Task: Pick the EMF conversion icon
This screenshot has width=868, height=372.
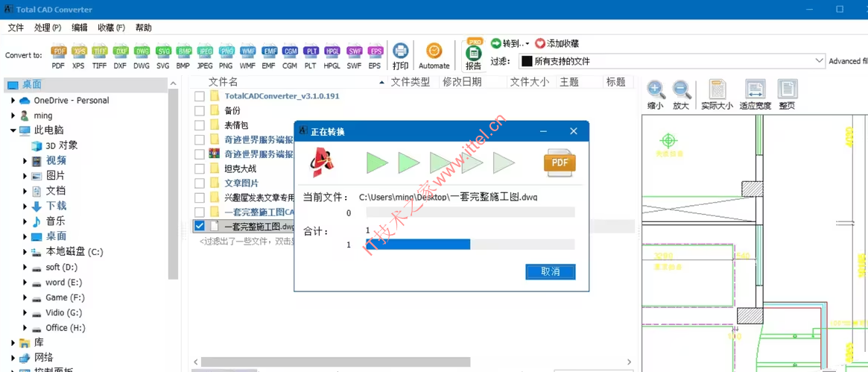Action: [268, 56]
